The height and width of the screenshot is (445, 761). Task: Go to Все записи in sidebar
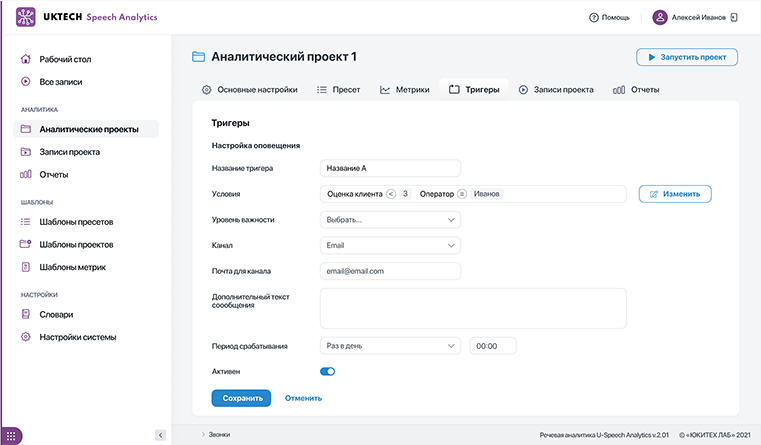[x=60, y=81]
